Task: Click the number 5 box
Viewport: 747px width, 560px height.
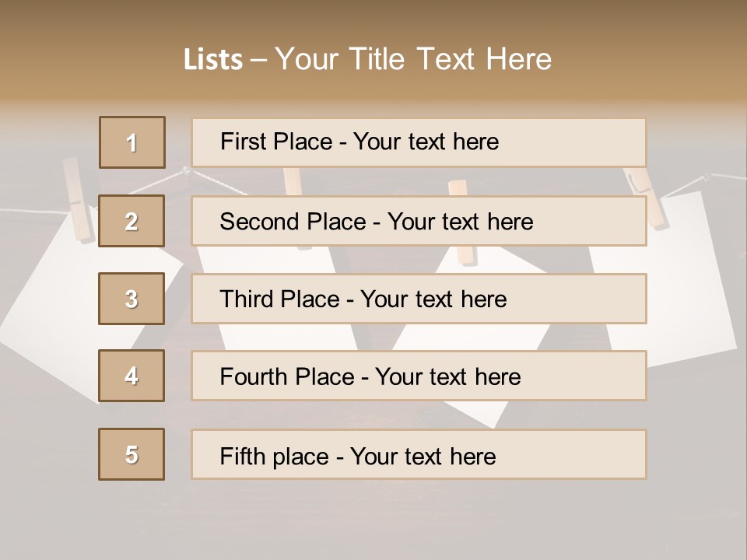Action: tap(132, 454)
